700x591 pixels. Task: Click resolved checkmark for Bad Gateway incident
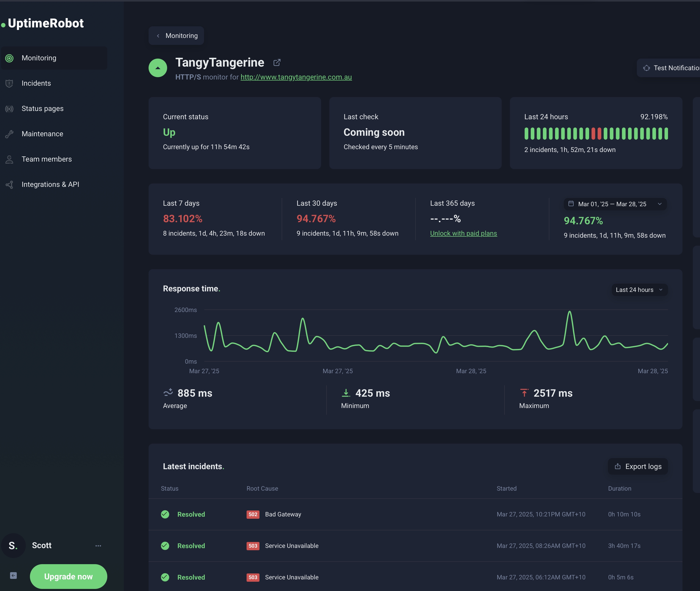pos(165,514)
